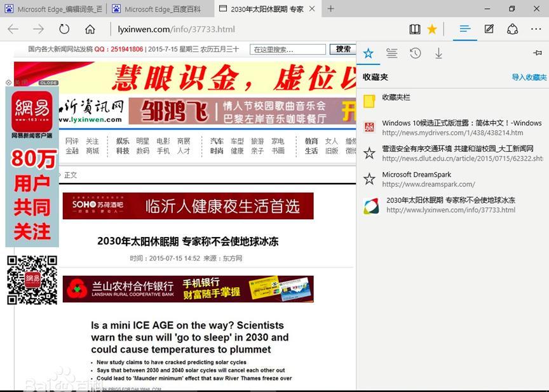The width and height of the screenshot is (549, 392).
Task: Make a Web Note
Action: coord(489,29)
